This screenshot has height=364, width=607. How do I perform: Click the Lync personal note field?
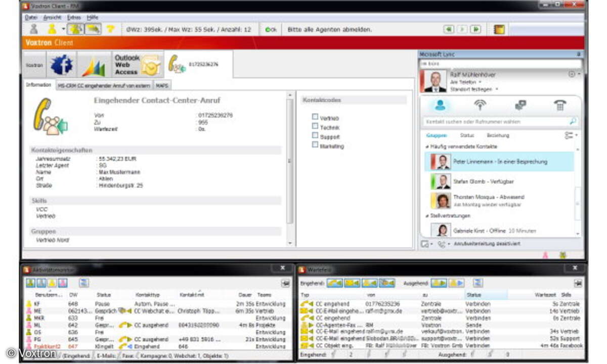point(501,64)
